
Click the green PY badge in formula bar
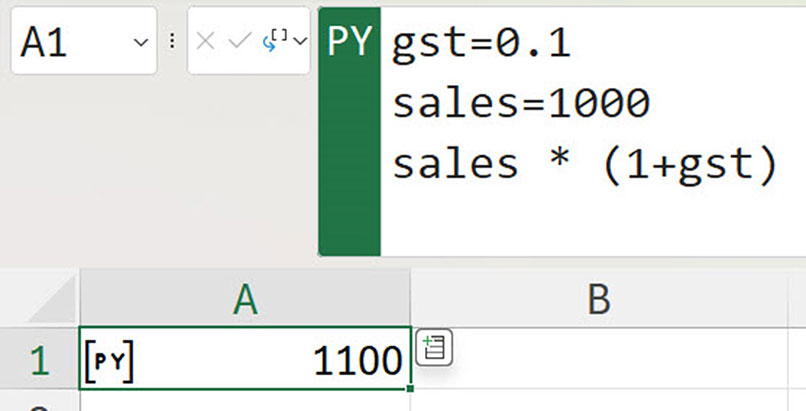click(x=349, y=42)
